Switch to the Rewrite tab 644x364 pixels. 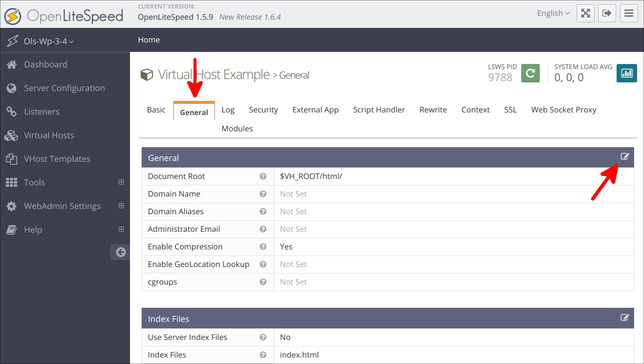[433, 110]
